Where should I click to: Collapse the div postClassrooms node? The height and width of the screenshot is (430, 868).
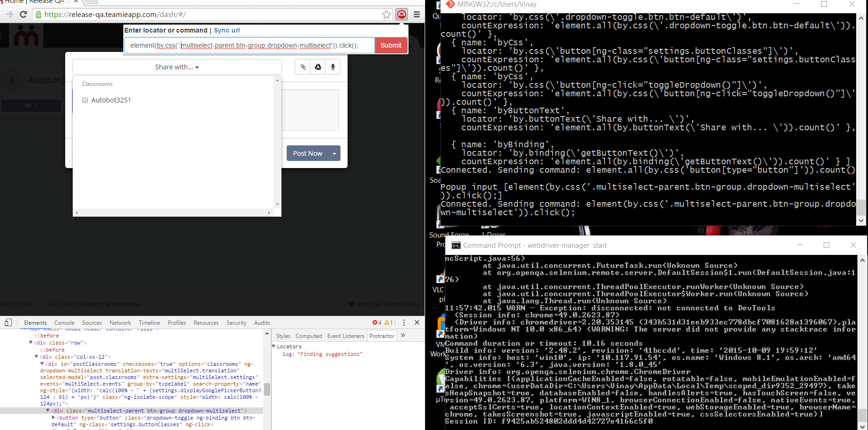tap(43, 364)
